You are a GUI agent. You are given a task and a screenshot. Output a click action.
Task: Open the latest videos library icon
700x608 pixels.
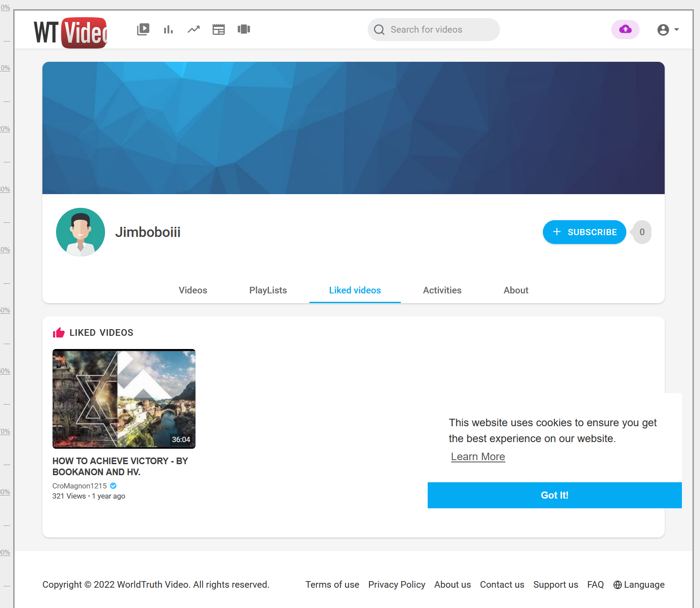(x=143, y=30)
